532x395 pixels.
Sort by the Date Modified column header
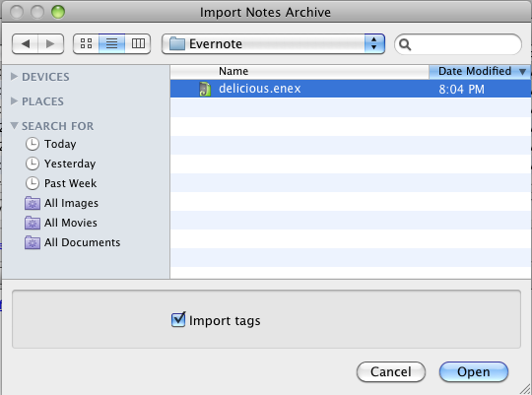pyautogui.click(x=480, y=71)
